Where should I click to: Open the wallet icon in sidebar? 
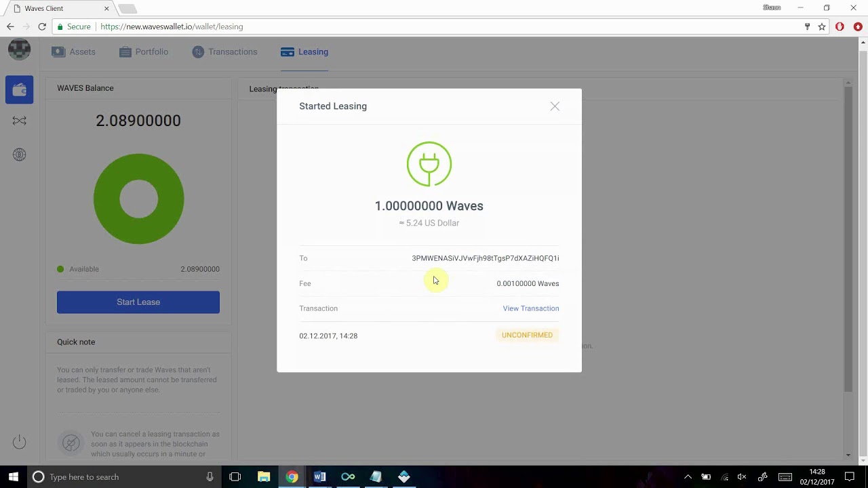pyautogui.click(x=19, y=89)
